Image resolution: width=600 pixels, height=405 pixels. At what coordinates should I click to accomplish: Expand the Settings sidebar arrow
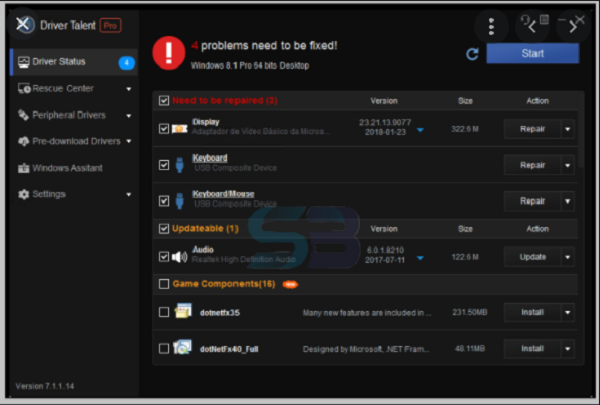pyautogui.click(x=129, y=194)
